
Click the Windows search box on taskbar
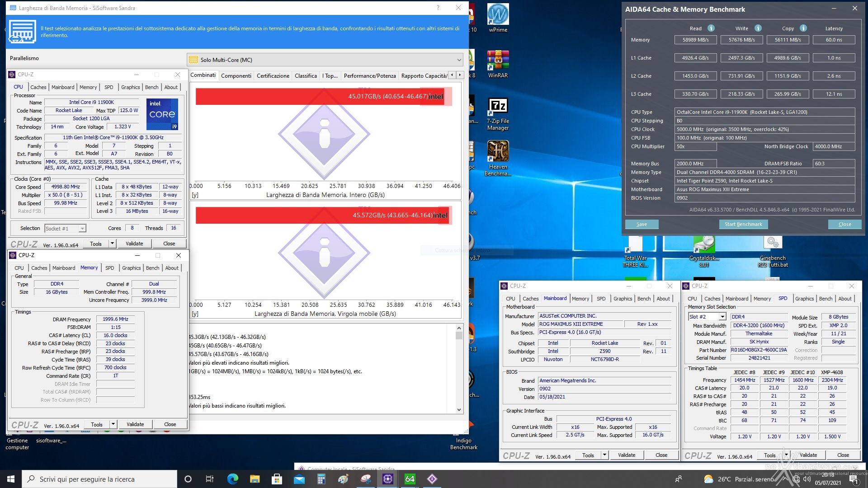99,479
